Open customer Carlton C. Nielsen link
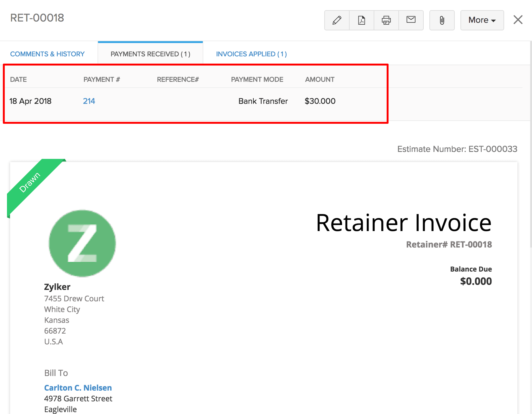This screenshot has height=414, width=532. (78, 388)
